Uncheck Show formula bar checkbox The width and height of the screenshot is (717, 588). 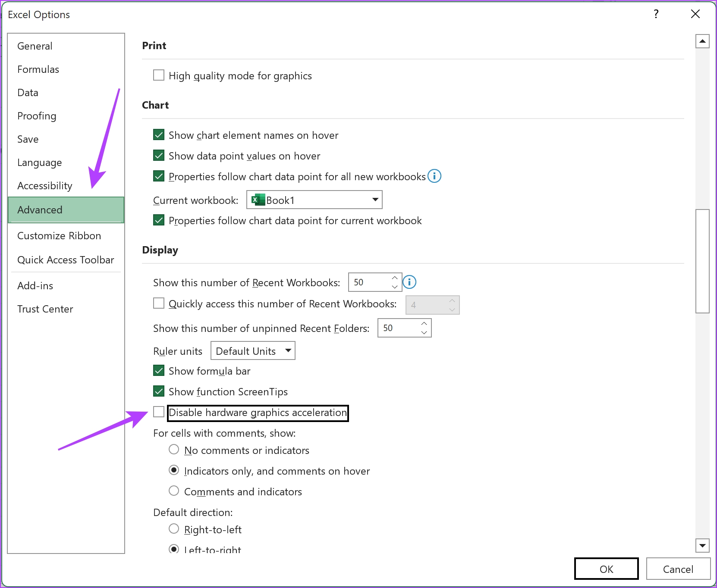pos(159,370)
